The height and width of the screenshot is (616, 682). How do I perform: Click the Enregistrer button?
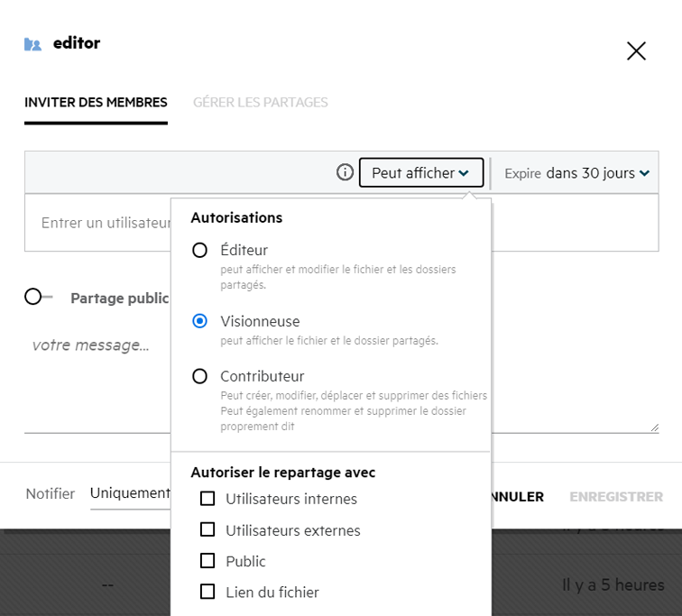click(x=615, y=497)
